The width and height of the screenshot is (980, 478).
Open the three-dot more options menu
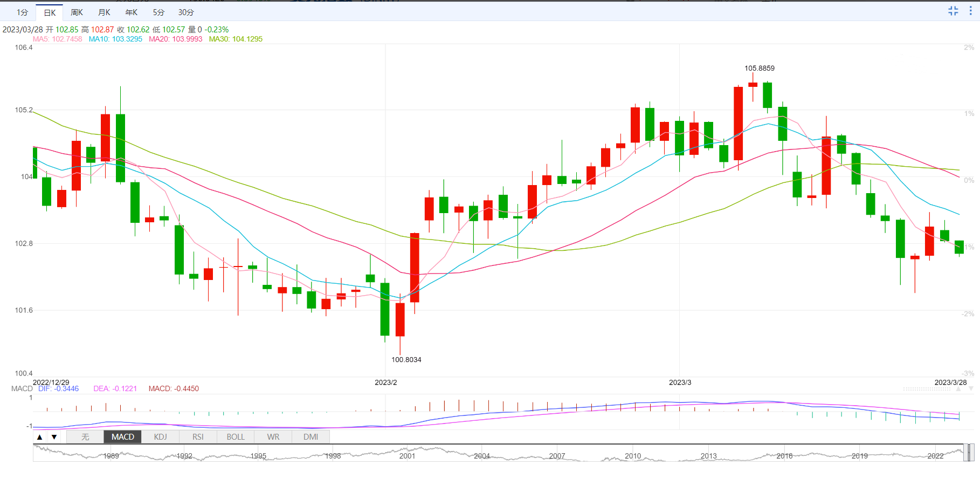tap(970, 11)
